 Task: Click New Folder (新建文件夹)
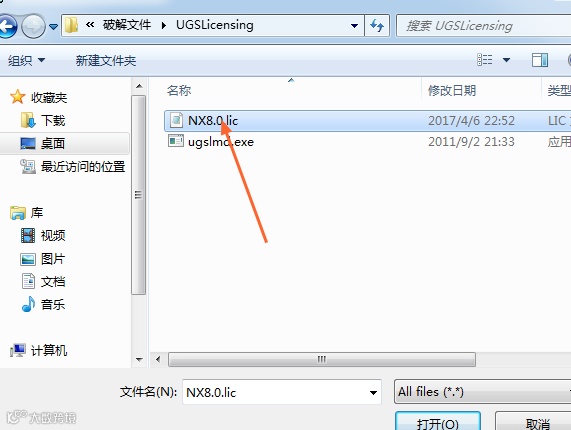(x=106, y=60)
